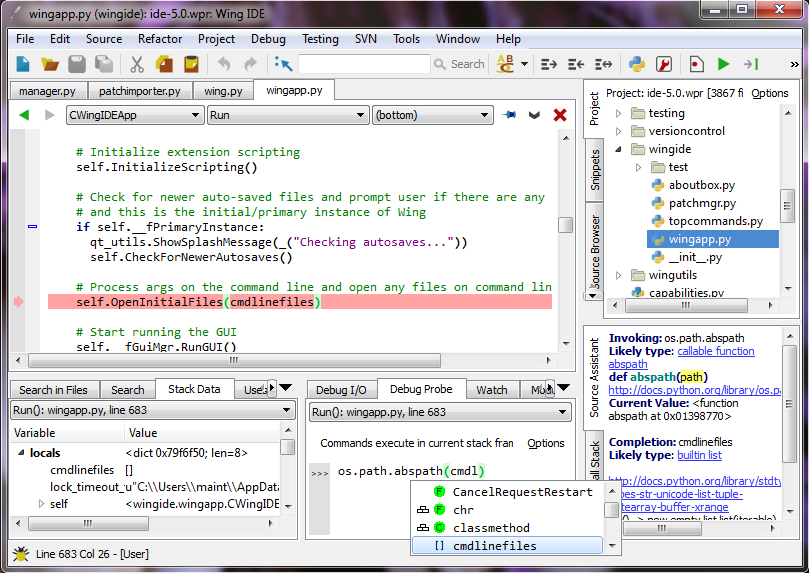Screen dimensions: 809x573
Task: Go back with green left arrow
Action: (24, 114)
